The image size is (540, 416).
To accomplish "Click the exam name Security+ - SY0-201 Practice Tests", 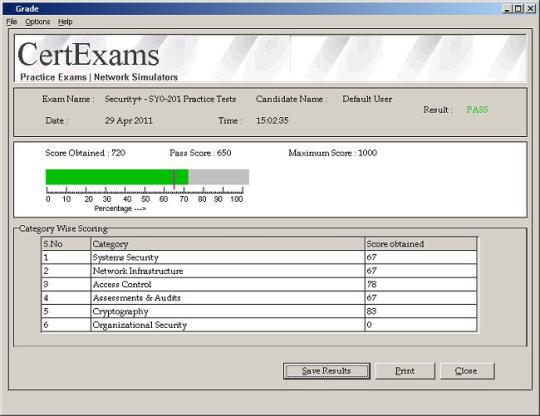I will (x=170, y=99).
